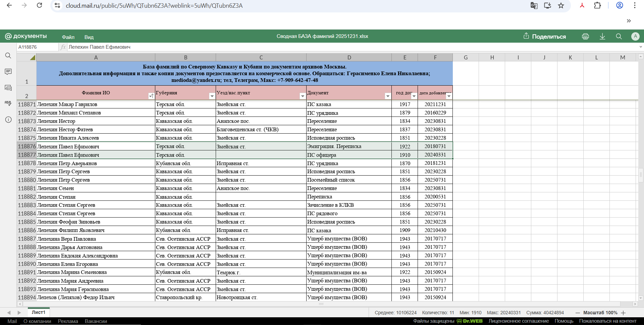The height and width of the screenshot is (325, 644).
Task: Toggle spell check in left sidebar
Action: pos(8,103)
